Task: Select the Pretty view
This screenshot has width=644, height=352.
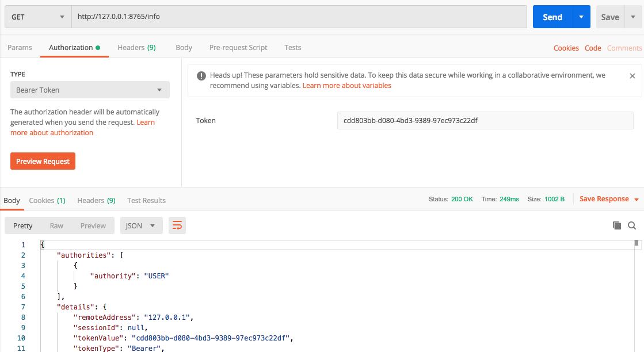Action: [22, 225]
